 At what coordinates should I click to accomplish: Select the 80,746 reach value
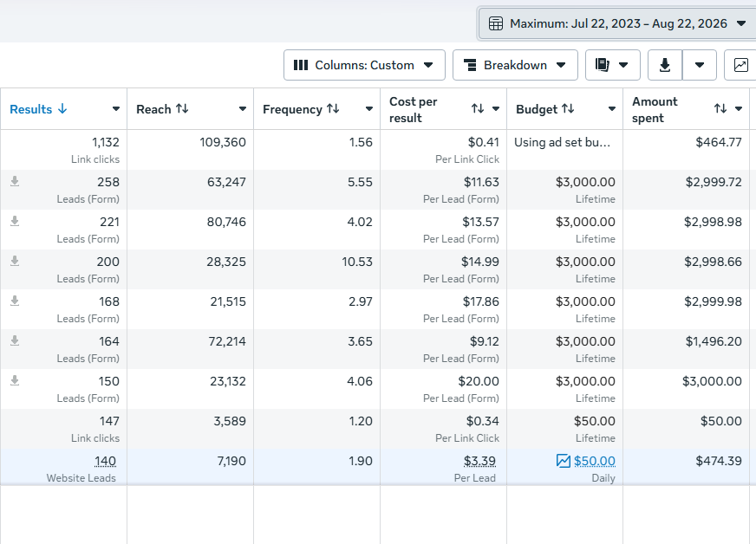pyautogui.click(x=226, y=222)
